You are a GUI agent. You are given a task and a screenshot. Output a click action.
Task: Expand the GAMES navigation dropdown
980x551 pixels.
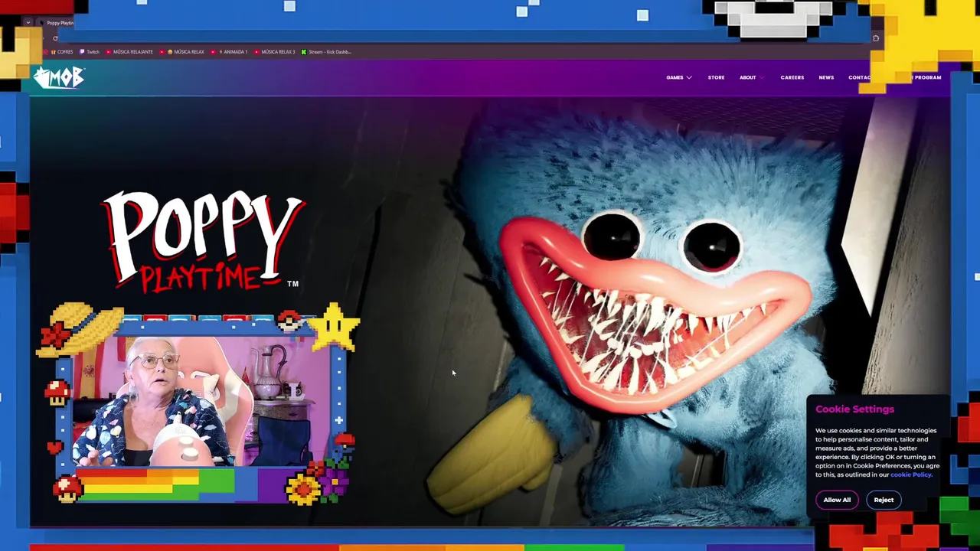click(678, 77)
